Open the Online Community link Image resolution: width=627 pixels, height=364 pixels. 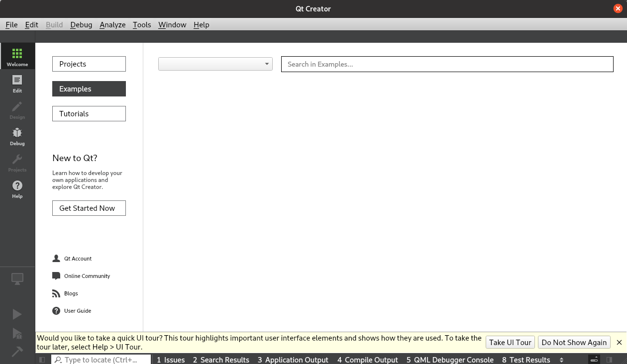87,276
